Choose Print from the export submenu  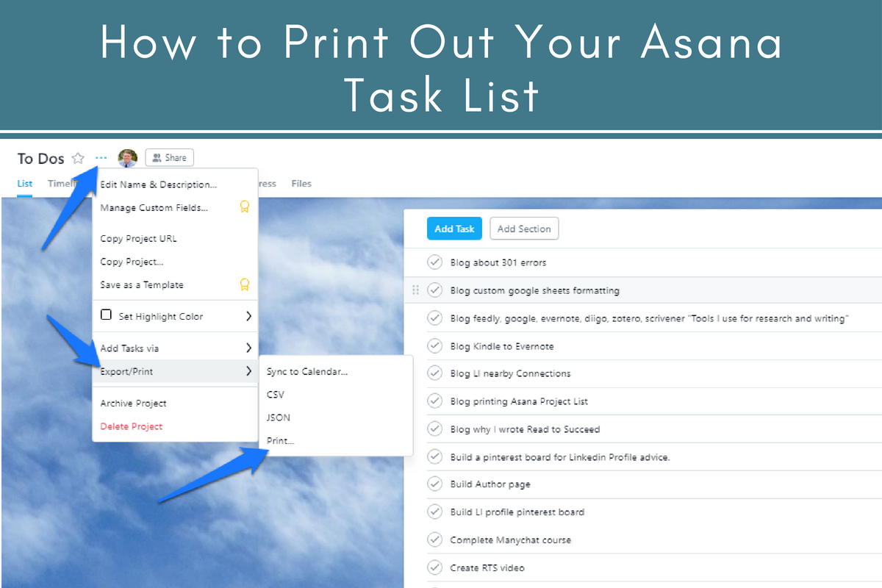[x=280, y=441]
